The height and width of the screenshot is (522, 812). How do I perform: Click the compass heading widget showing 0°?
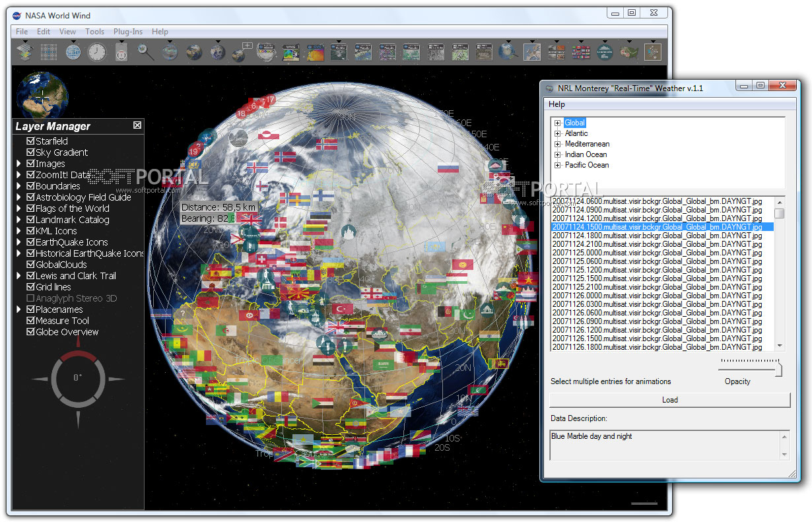tap(77, 378)
